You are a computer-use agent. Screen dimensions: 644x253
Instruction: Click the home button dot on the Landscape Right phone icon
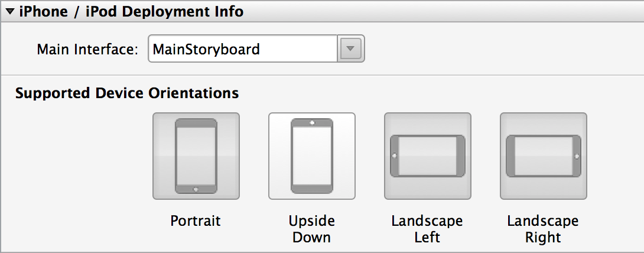577,156
